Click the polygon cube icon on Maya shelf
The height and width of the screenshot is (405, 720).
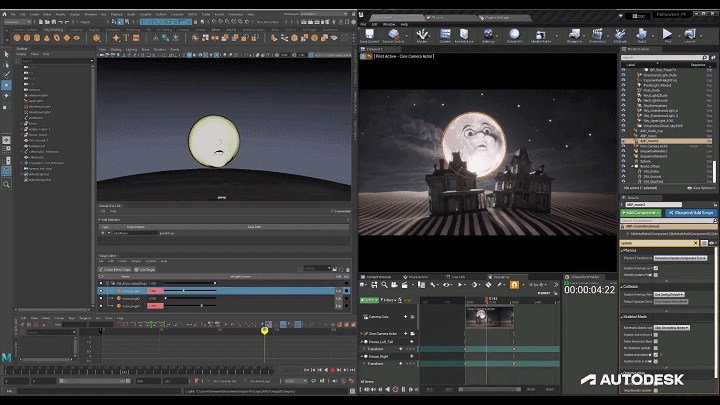click(27, 38)
